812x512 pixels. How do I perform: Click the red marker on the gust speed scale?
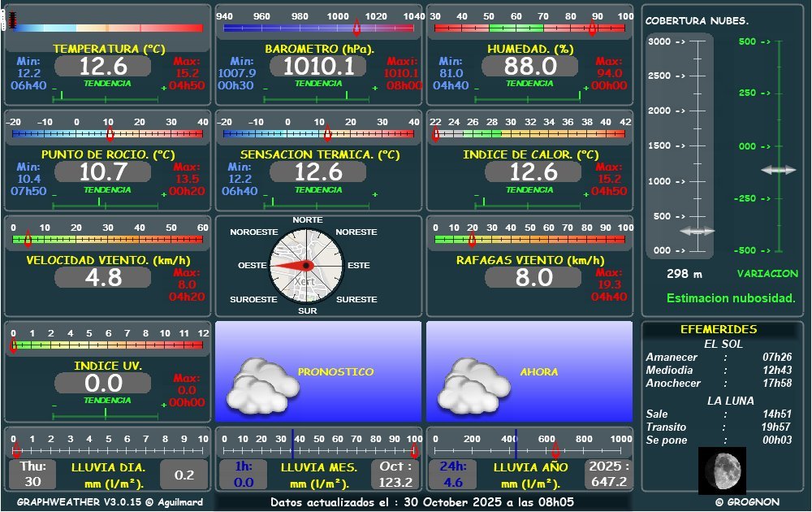pos(472,239)
